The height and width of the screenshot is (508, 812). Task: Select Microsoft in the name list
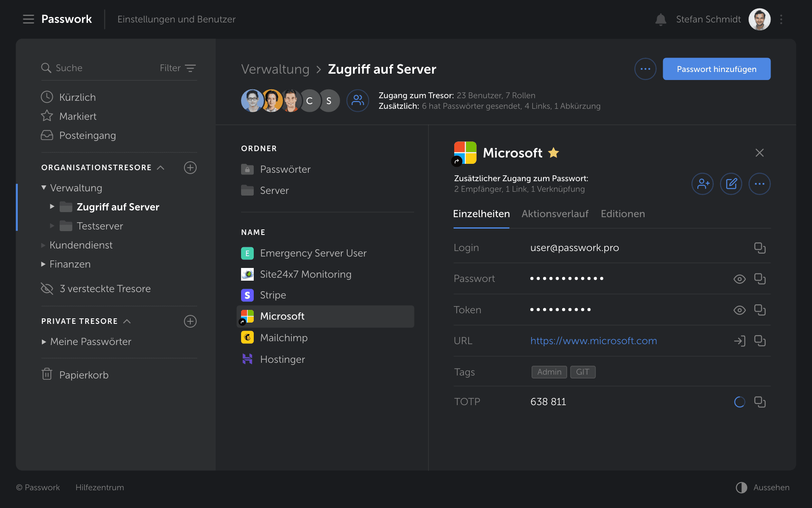[x=325, y=317]
